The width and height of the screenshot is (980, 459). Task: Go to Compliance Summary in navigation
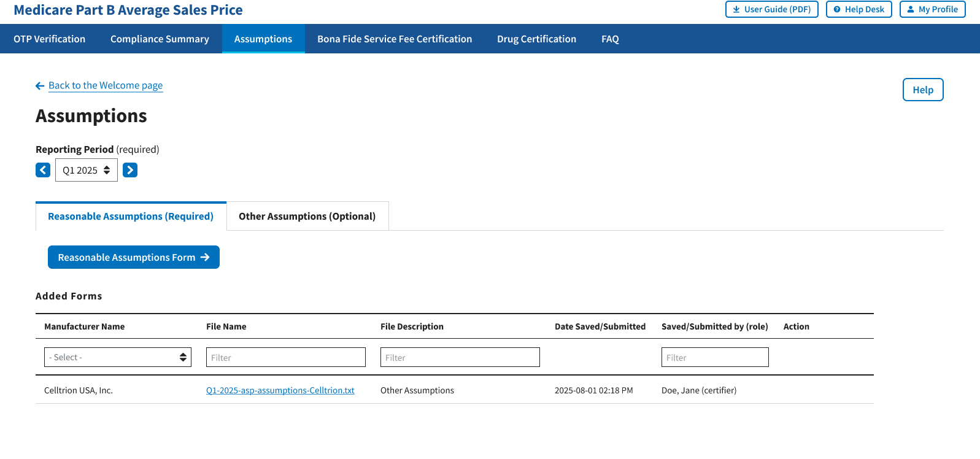tap(160, 39)
